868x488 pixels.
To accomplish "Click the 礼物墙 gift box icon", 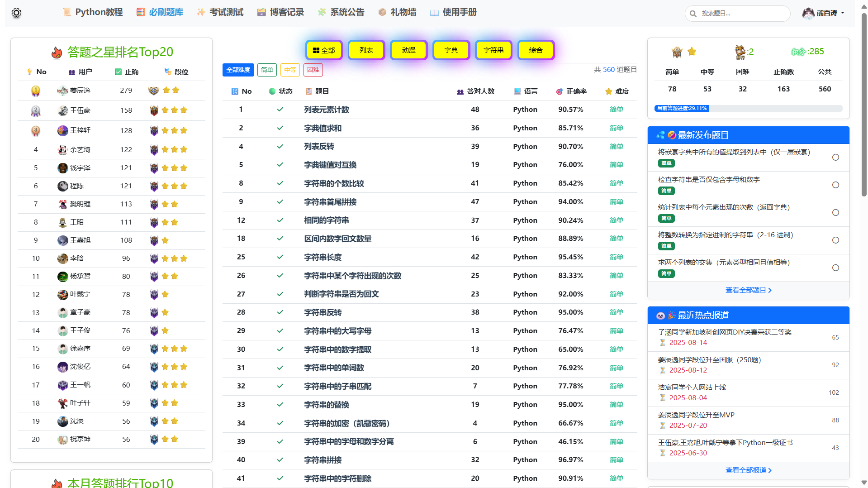I will (x=382, y=12).
